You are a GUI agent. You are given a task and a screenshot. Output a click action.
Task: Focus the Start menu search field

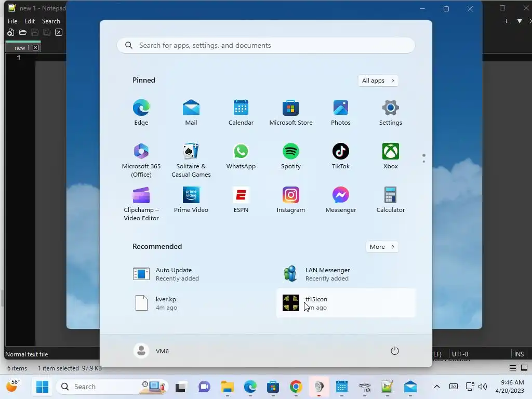click(x=265, y=46)
